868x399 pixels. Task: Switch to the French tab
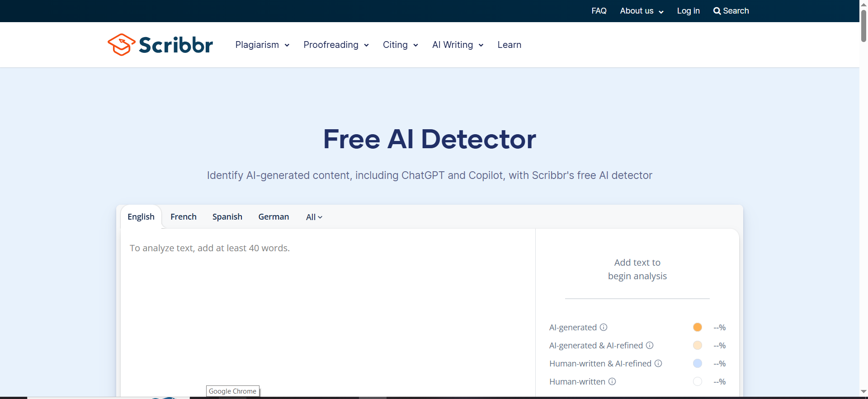coord(184,217)
